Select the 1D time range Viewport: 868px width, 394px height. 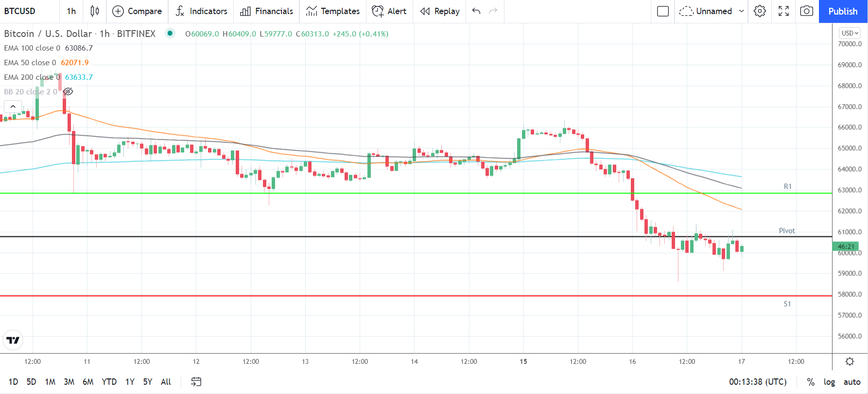[x=13, y=382]
